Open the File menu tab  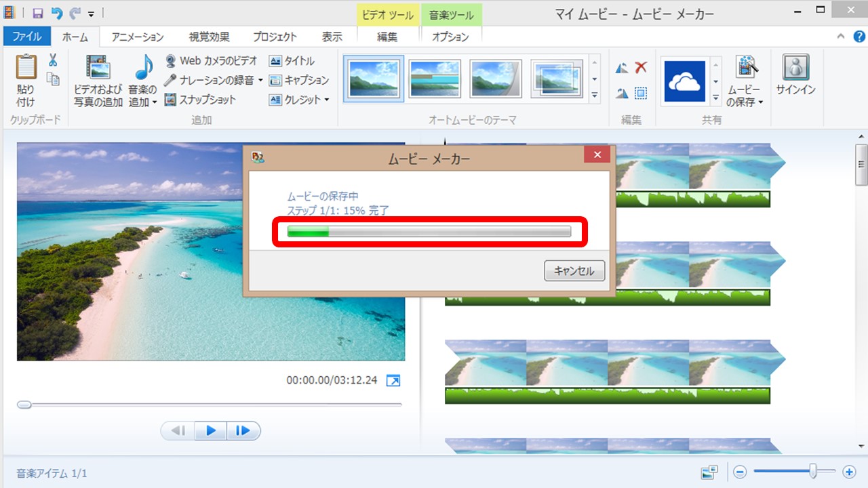[x=27, y=37]
